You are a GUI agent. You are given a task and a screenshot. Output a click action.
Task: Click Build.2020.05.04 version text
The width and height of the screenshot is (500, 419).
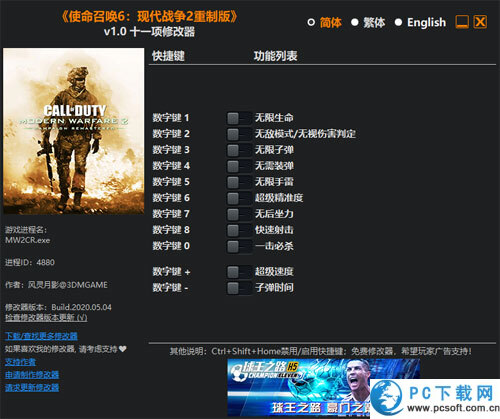tap(81, 307)
